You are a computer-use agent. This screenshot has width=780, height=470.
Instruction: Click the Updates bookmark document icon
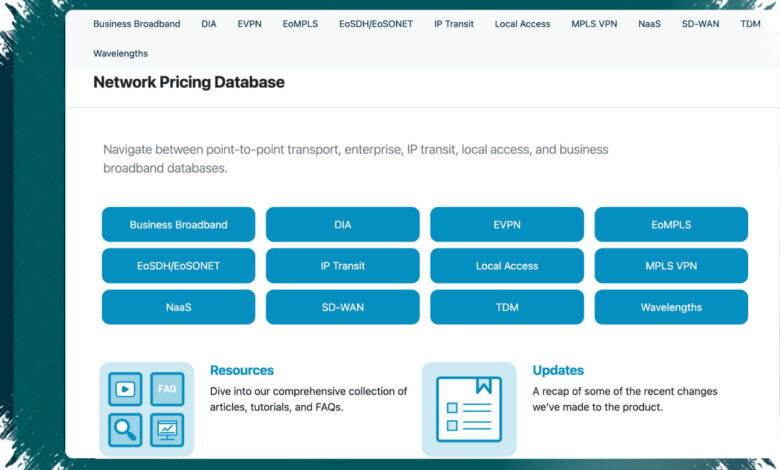pos(469,409)
